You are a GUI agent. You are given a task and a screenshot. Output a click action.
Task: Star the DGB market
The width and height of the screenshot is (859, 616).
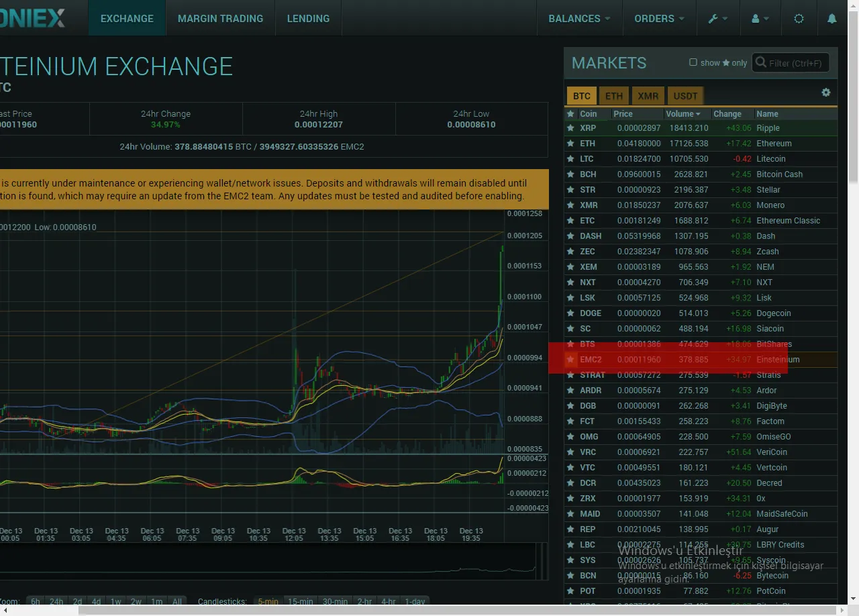pyautogui.click(x=570, y=406)
